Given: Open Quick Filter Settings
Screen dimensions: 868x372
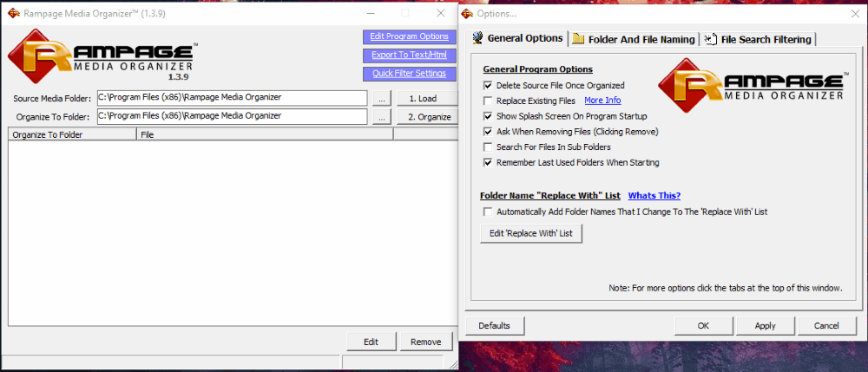Looking at the screenshot, I should pos(409,74).
